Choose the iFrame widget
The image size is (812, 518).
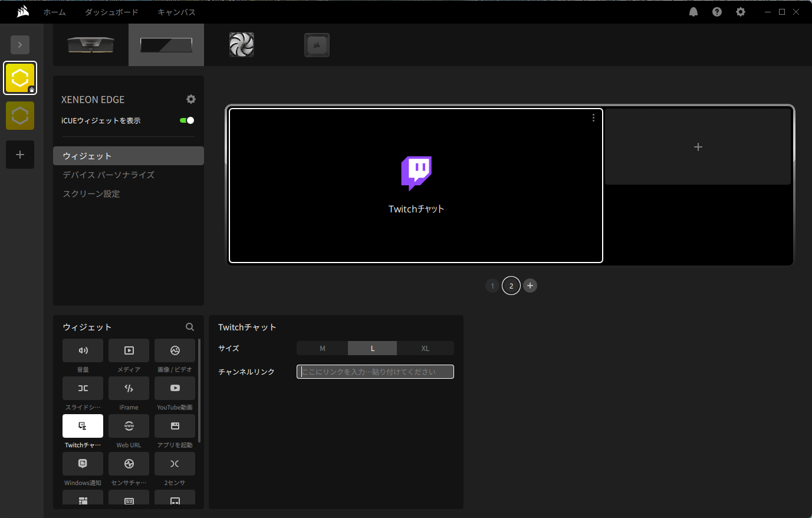129,388
